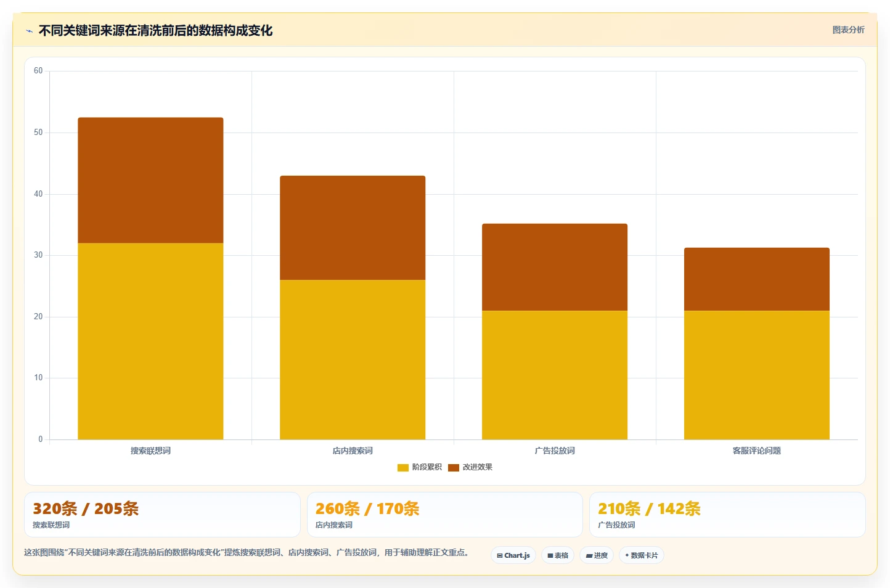Viewport: 890px width, 588px height.
Task: Toggle the 阶段累积 legend swatch
Action: (403, 467)
